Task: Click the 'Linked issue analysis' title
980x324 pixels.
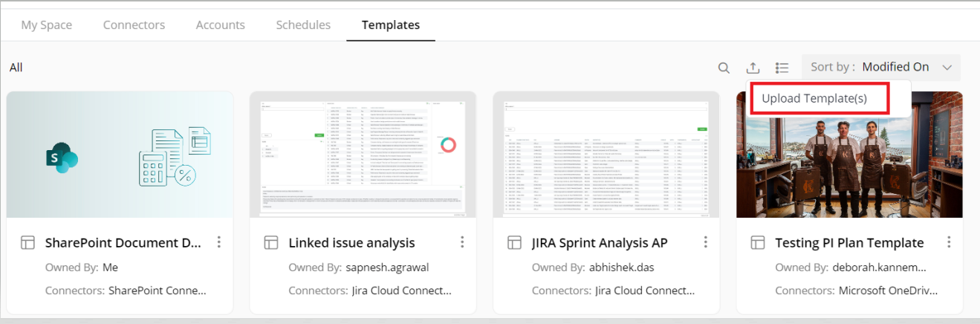Action: click(x=351, y=243)
